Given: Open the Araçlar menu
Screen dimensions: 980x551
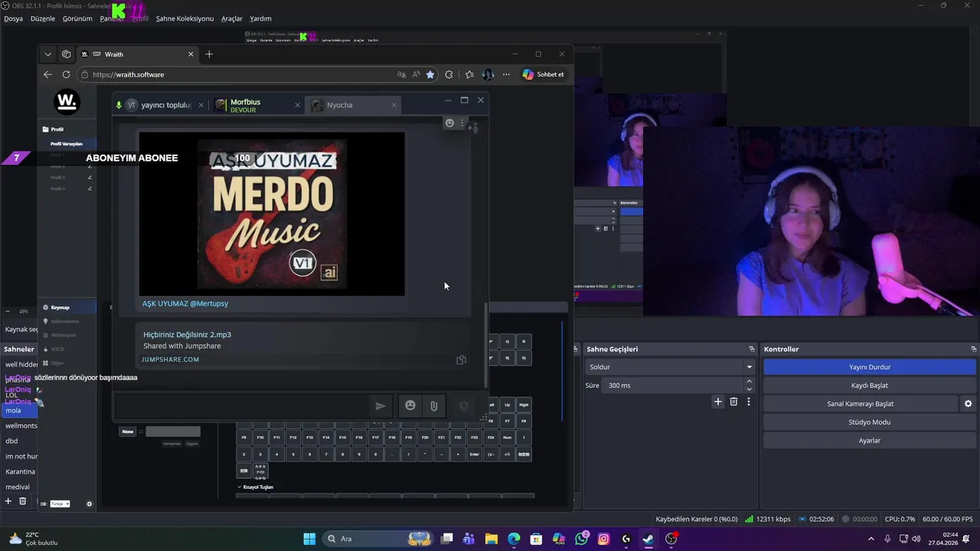Looking at the screenshot, I should pyautogui.click(x=232, y=18).
